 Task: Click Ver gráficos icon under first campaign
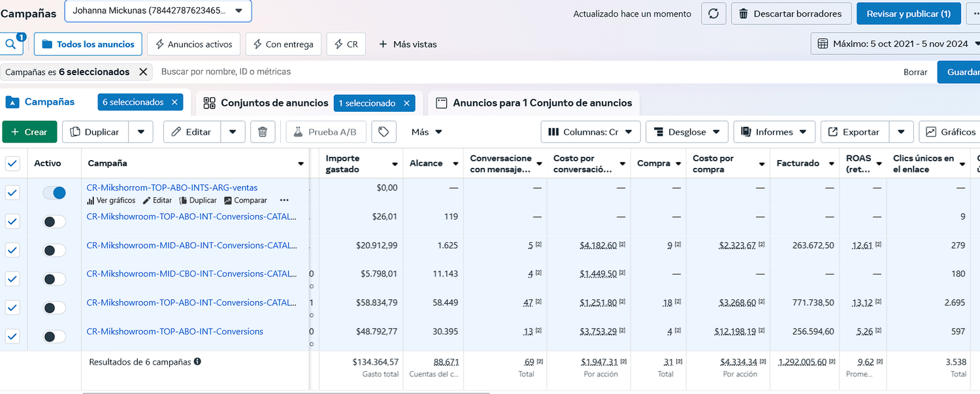[x=91, y=201]
